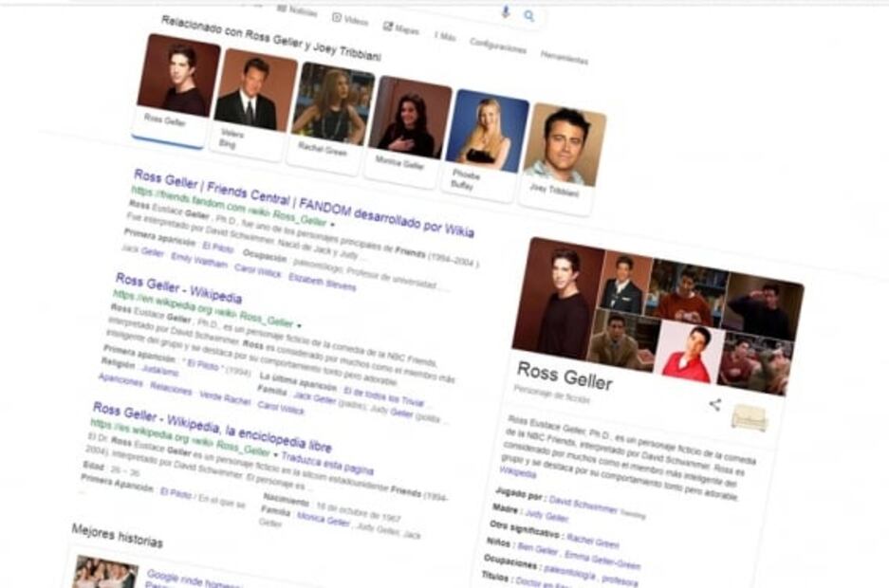
Task: Expand the Más menu
Action: click(445, 37)
